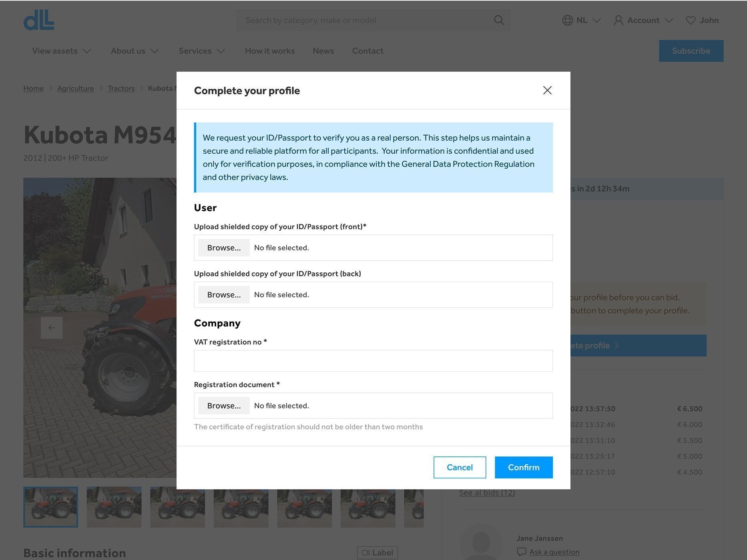Open the About us dropdown menu
Screen dimensions: 747x560
(135, 51)
